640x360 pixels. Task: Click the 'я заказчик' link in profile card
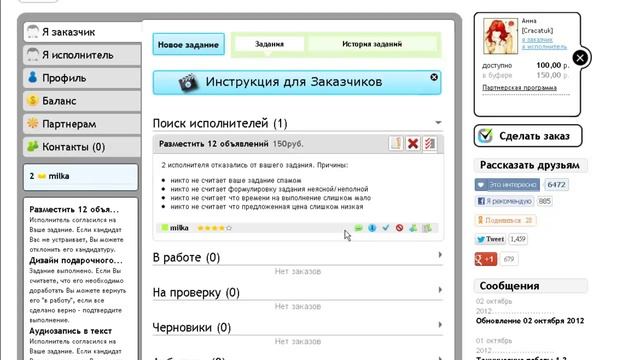[537, 39]
